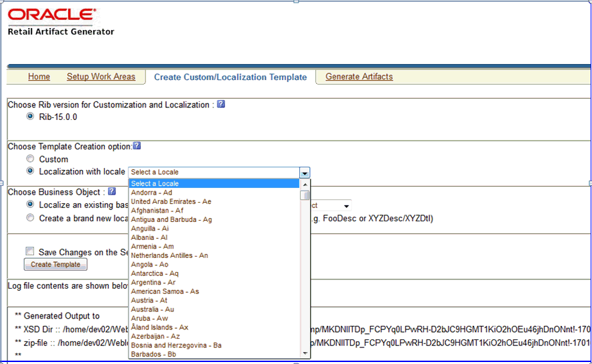The image size is (592, 364).
Task: Click the Retail Artifact Generator title
Action: click(x=61, y=32)
